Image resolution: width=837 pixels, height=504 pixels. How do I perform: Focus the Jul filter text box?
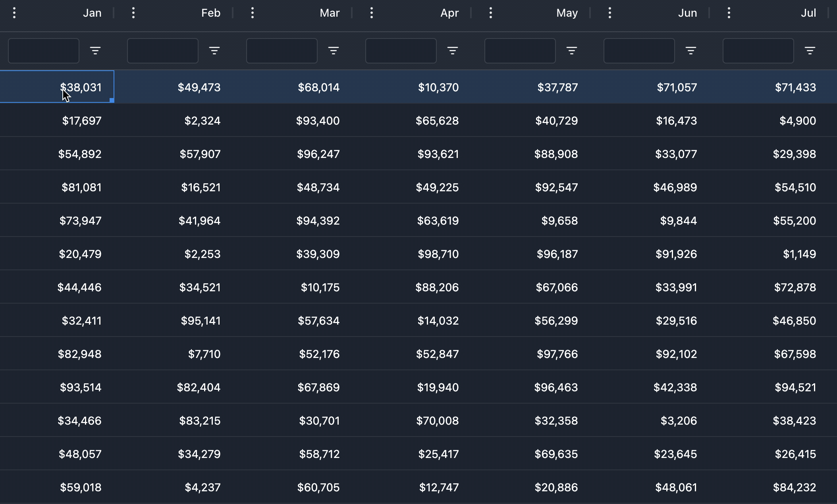[x=758, y=51]
